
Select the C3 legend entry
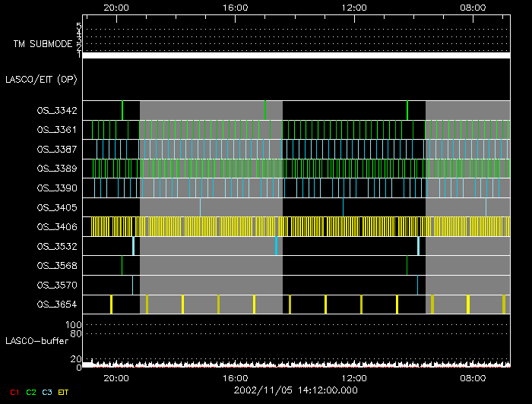(x=47, y=391)
